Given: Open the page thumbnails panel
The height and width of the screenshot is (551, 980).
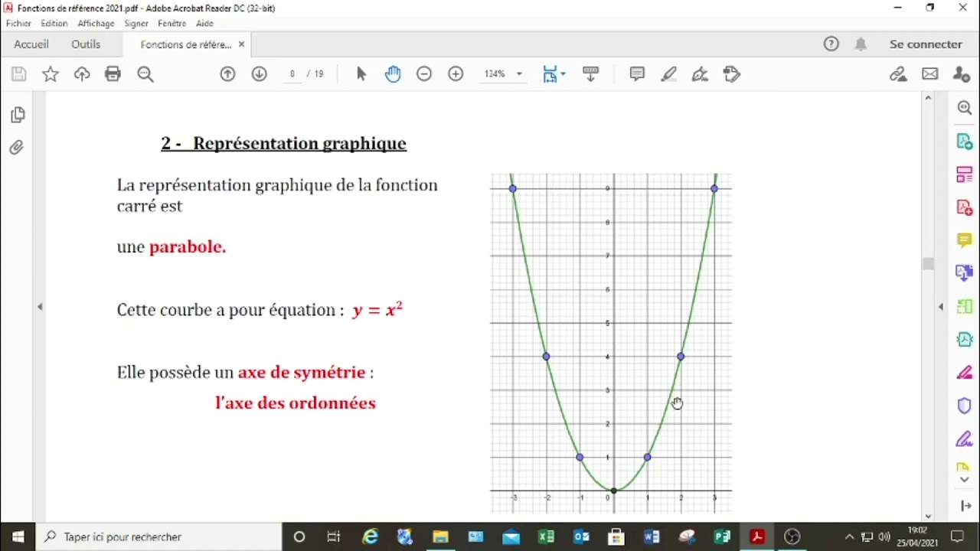Looking at the screenshot, I should point(18,115).
